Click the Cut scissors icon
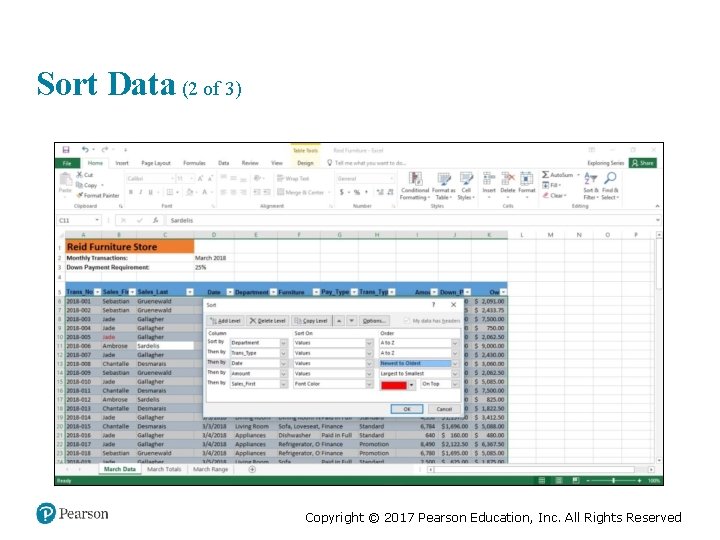This screenshot has height=540, width=720. click(x=79, y=175)
